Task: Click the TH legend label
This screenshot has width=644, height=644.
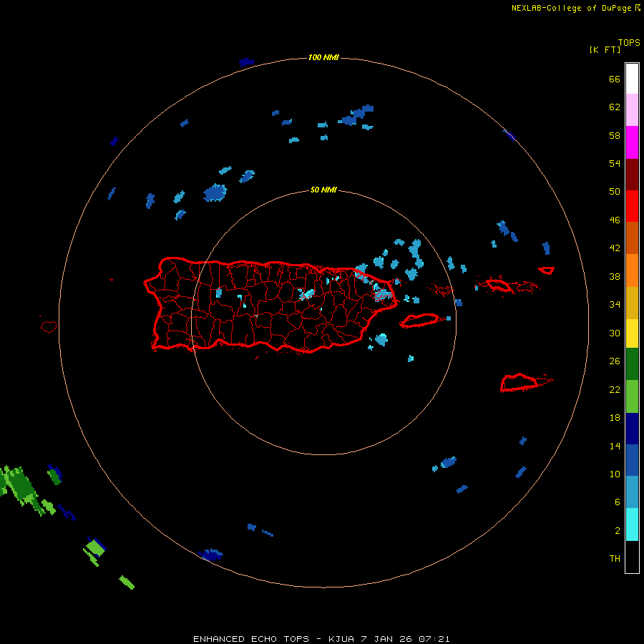Action: 615,559
